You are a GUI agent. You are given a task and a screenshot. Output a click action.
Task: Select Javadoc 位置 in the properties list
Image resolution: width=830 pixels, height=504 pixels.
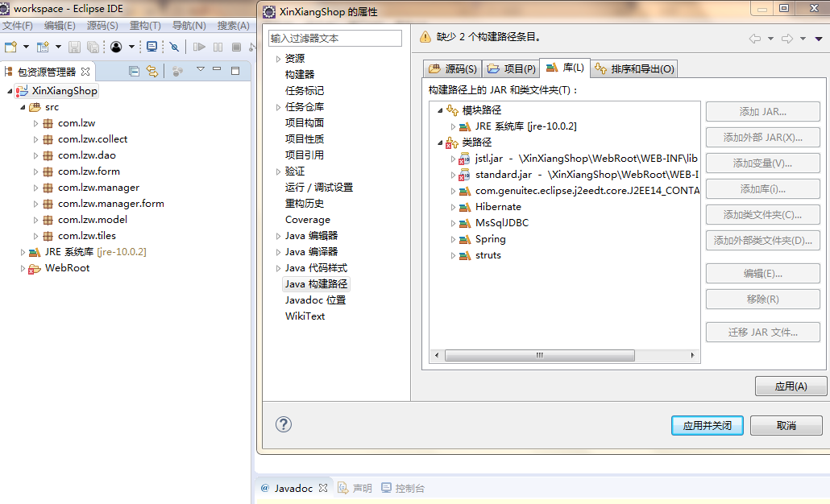tap(316, 300)
